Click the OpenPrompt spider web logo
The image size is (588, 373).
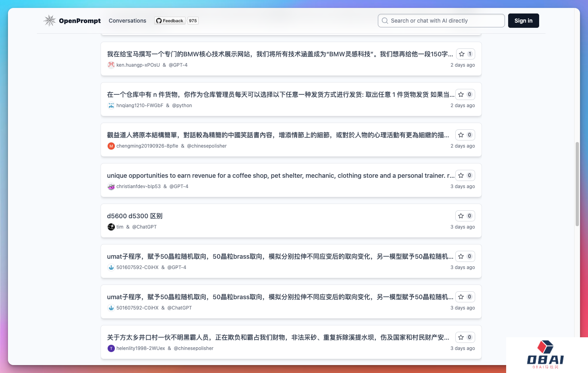50,21
